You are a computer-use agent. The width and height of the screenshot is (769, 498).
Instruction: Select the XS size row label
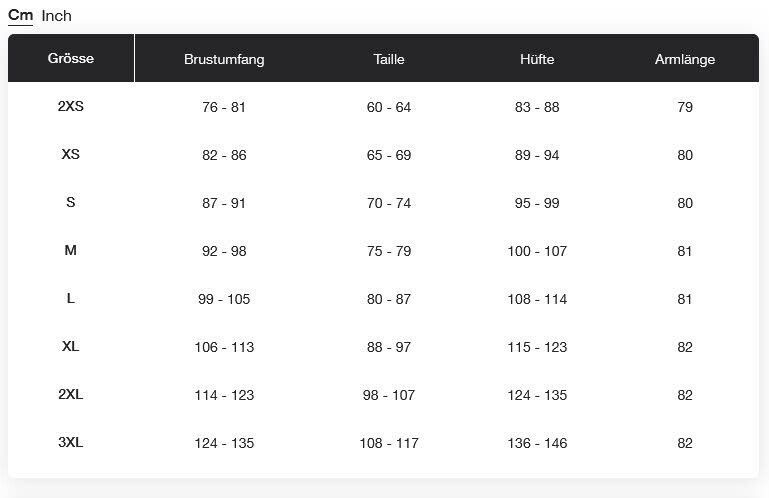(x=71, y=154)
